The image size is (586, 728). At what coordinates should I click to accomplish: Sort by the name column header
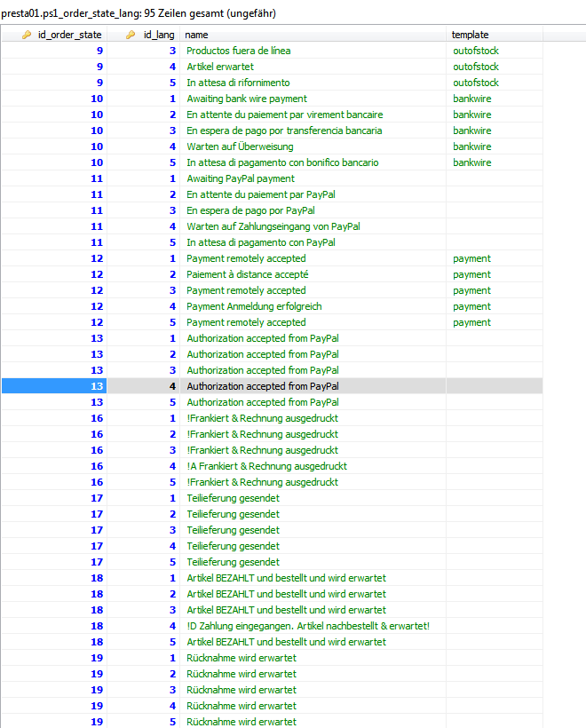313,35
